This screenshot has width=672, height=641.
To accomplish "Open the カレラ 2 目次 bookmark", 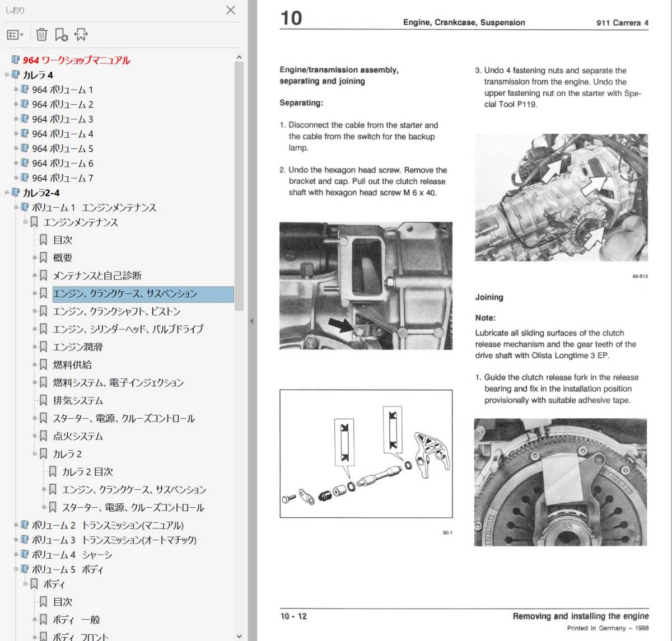I will tap(87, 472).
